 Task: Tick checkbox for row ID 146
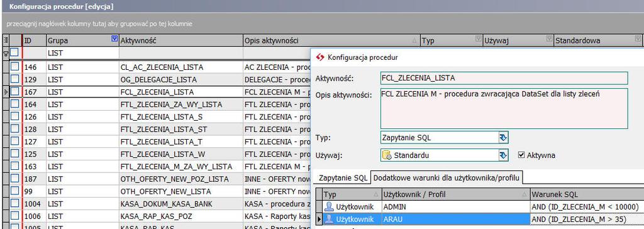(15, 67)
